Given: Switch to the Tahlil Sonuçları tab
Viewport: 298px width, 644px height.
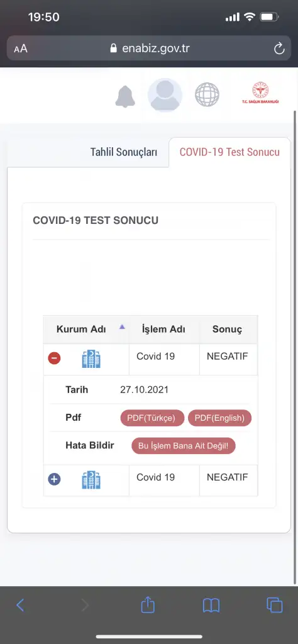Looking at the screenshot, I should point(124,152).
